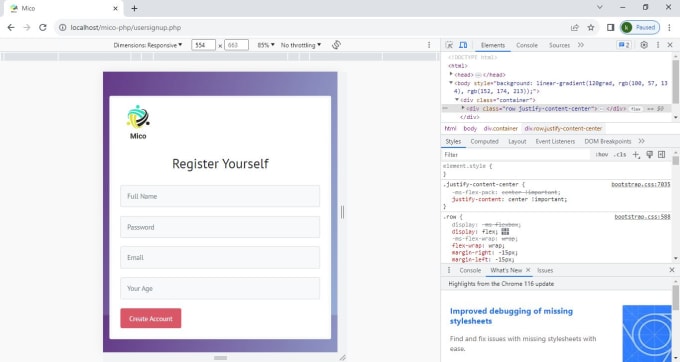
Task: Click the Email input field
Action: tap(220, 257)
